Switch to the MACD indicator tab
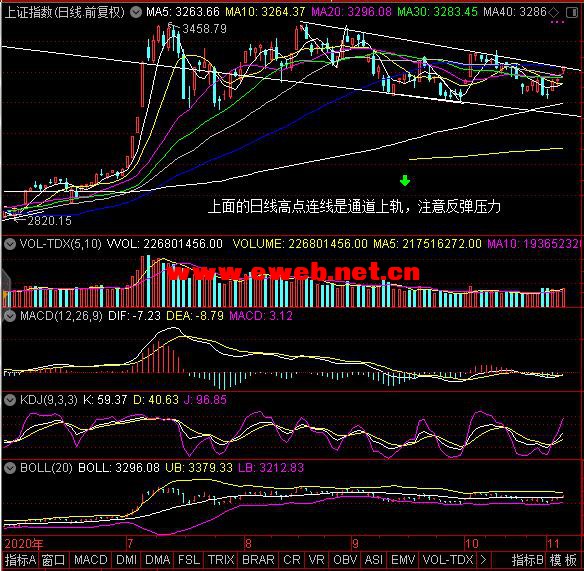584x571 pixels. coord(91,560)
